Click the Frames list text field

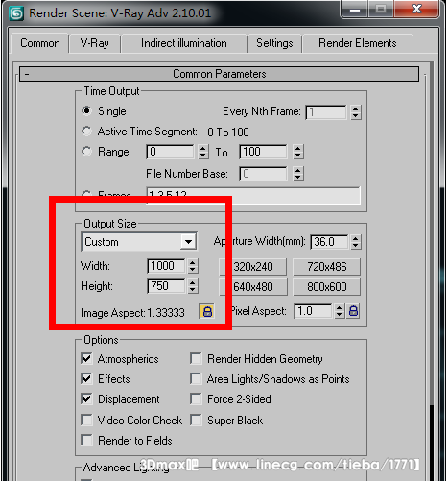click(253, 196)
